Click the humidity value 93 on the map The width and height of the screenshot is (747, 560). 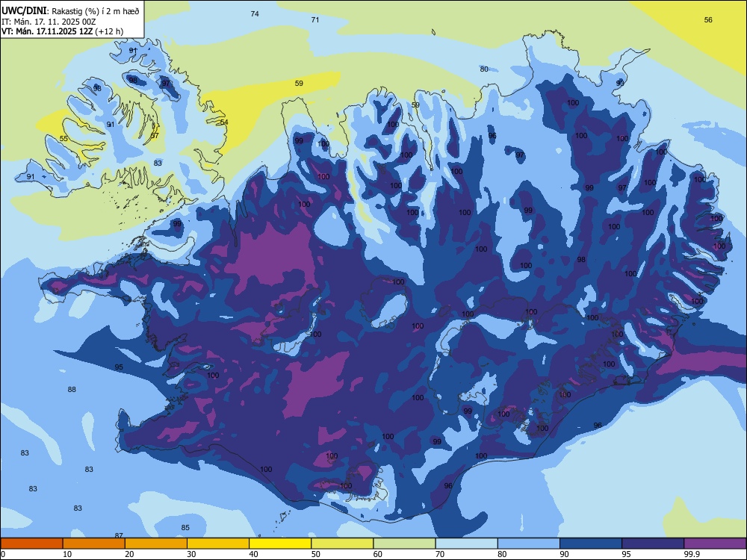tap(620, 83)
